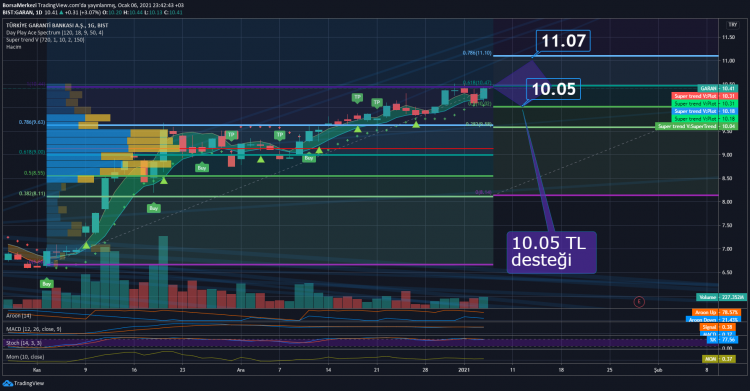The width and height of the screenshot is (750, 391).
Task: Select the blue Super trend V:Plot 10.18 label
Action: tap(704, 111)
